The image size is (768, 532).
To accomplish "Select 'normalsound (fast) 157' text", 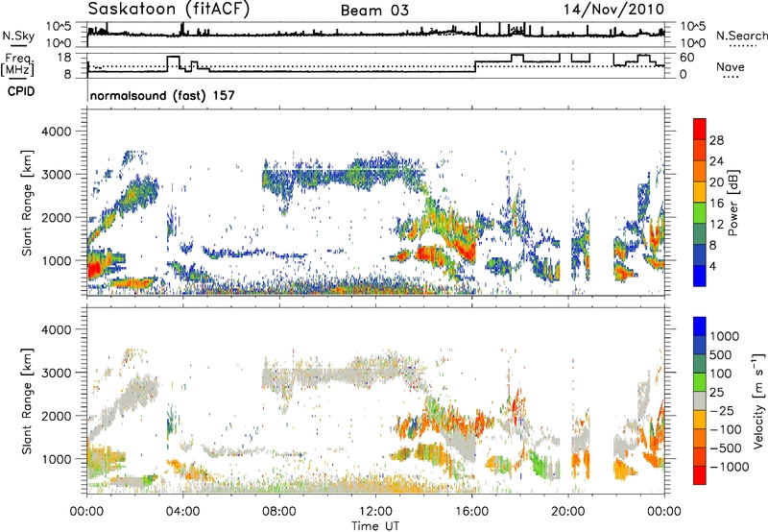I will point(162,95).
